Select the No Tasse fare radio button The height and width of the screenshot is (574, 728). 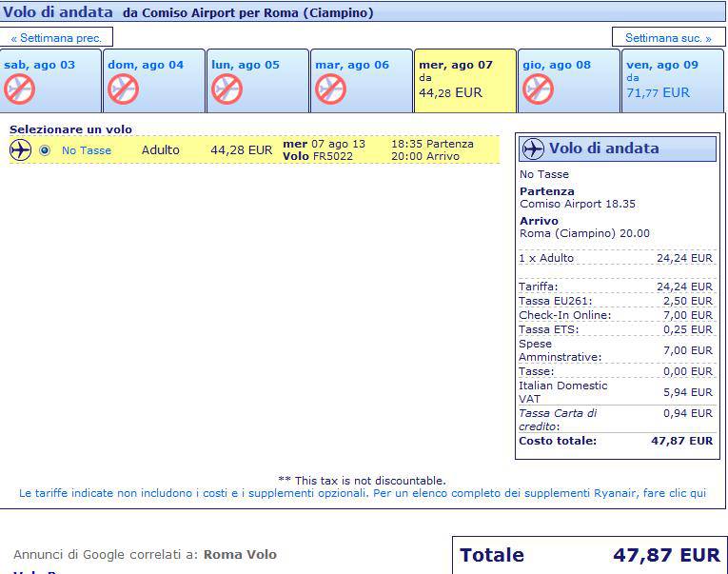(x=45, y=150)
